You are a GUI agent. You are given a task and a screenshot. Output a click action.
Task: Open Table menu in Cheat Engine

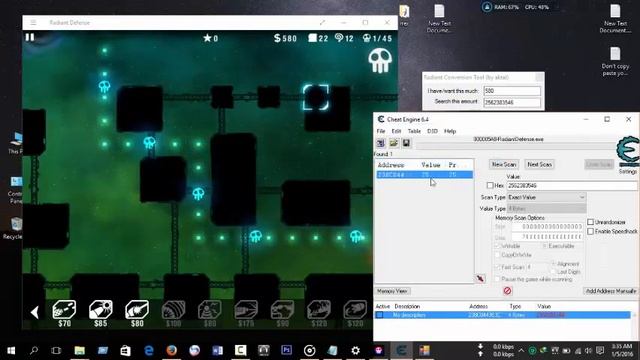[x=414, y=131]
